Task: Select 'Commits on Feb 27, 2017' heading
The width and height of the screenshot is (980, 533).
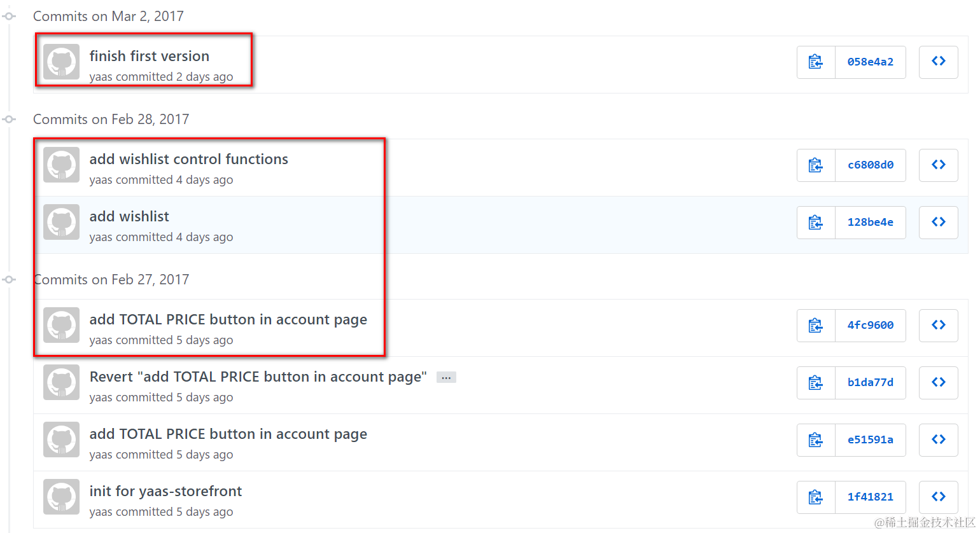Action: tap(111, 280)
